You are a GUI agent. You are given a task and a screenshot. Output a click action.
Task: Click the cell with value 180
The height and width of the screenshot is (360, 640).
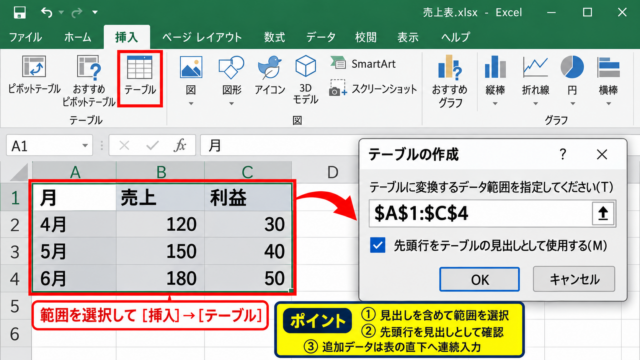160,278
